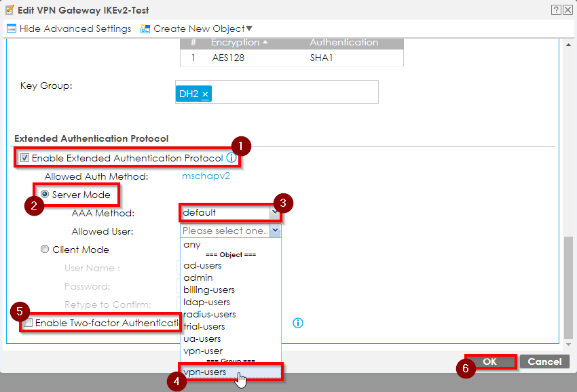Click the edit pencil icon in title bar
This screenshot has height=392, width=577.
tap(9, 10)
